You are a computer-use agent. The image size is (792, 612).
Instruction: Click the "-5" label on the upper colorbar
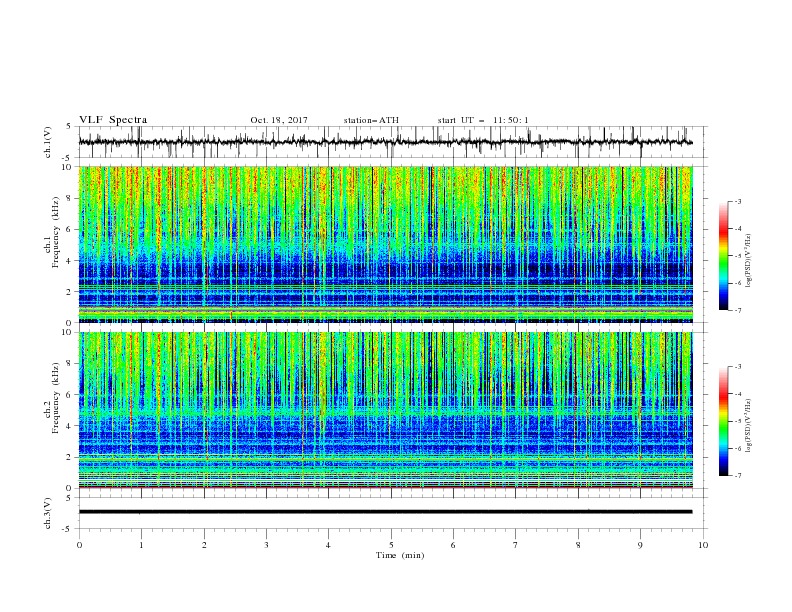tap(738, 256)
